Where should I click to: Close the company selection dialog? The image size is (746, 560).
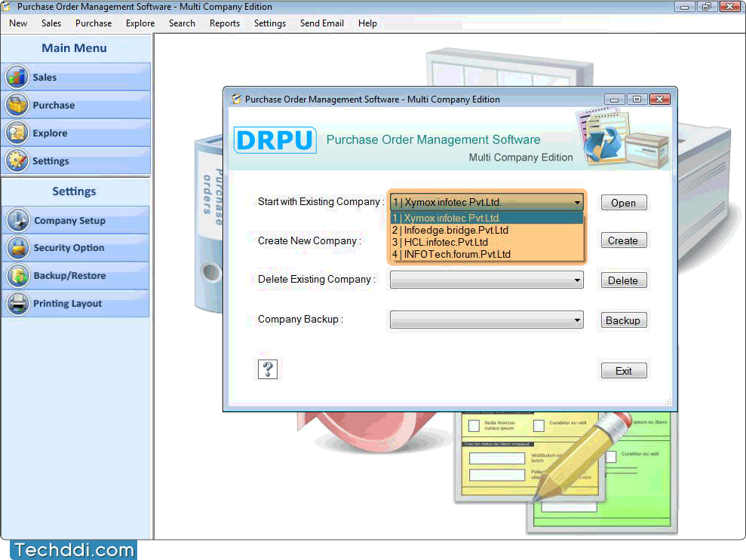pyautogui.click(x=660, y=99)
